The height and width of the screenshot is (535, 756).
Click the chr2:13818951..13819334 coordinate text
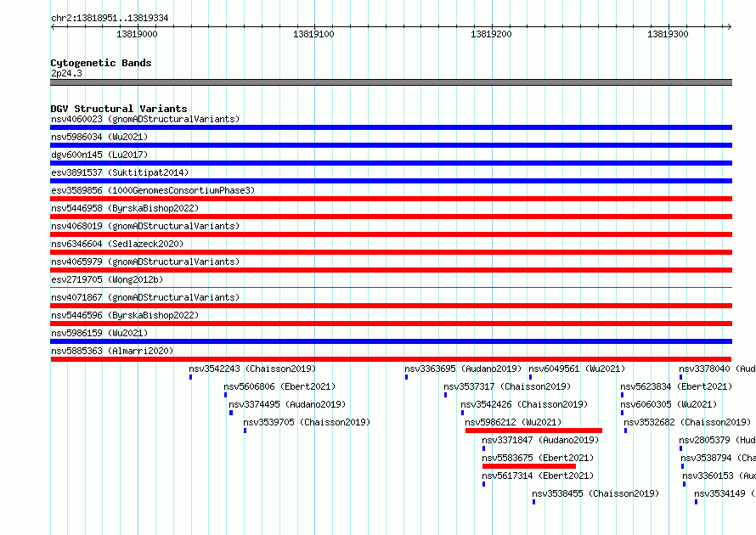tap(110, 19)
